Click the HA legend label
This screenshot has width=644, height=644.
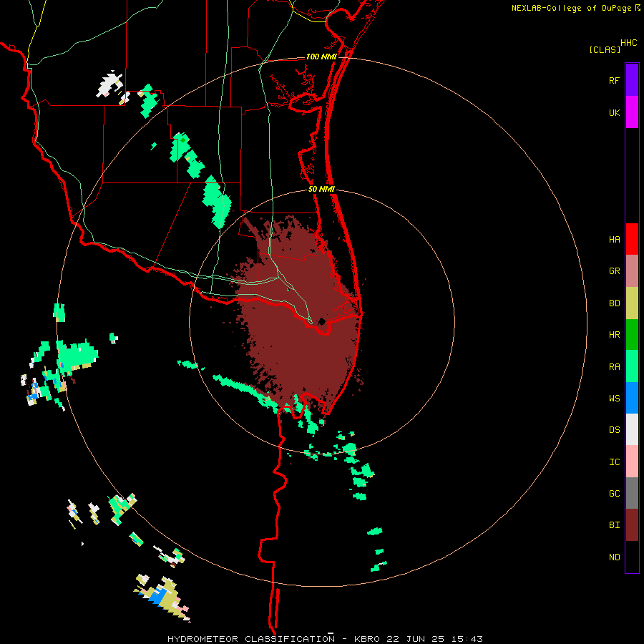[614, 240]
